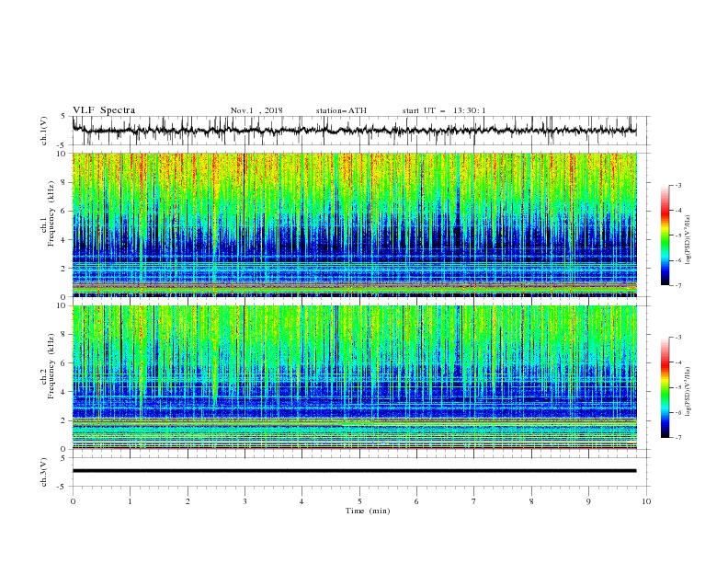The image size is (728, 563).
Task: Click tick label "3" on the Time axis
Action: (x=245, y=501)
